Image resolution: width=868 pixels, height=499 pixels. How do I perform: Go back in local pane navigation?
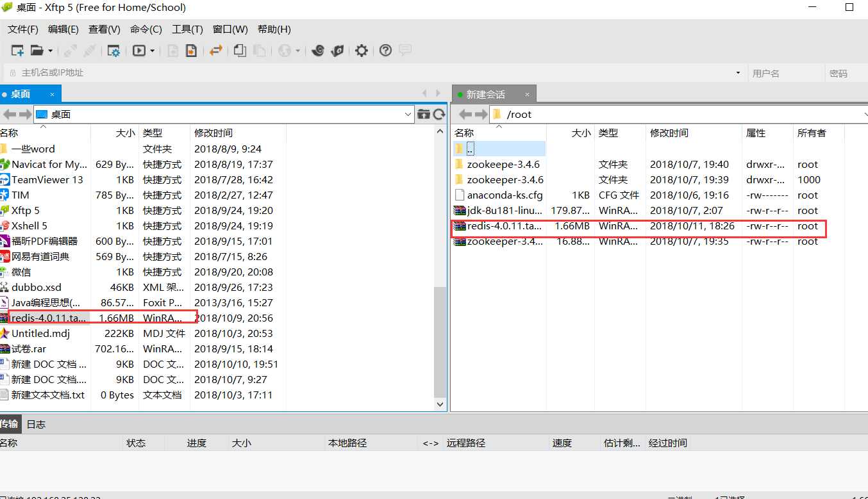point(9,114)
